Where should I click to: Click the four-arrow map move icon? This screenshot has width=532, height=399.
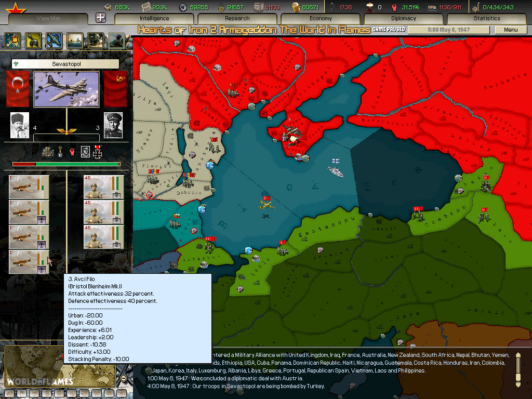tap(101, 18)
